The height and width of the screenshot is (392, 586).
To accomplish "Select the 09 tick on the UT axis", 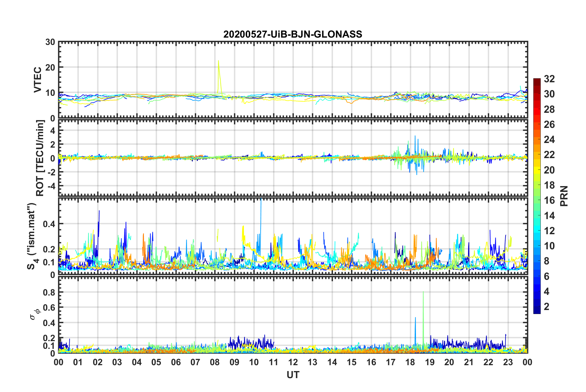I will (x=234, y=362).
